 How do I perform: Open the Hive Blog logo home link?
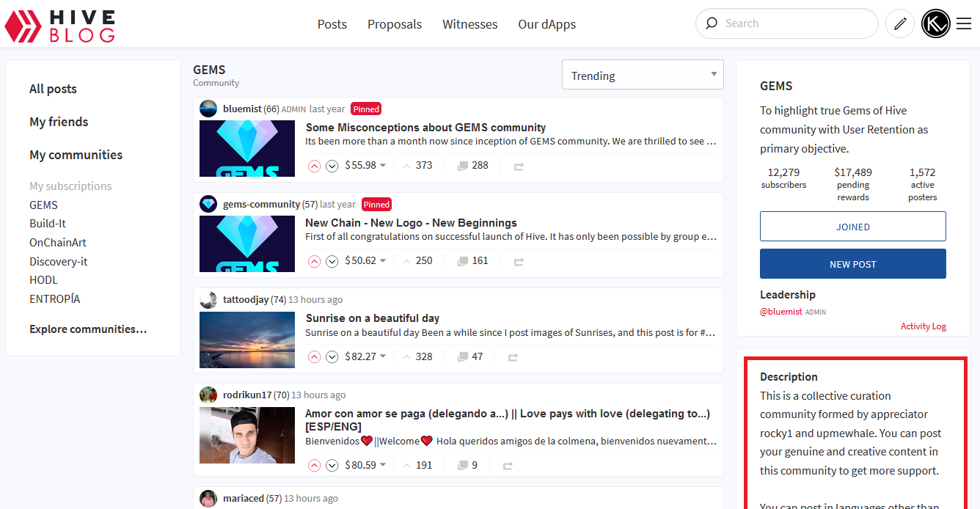(x=59, y=26)
